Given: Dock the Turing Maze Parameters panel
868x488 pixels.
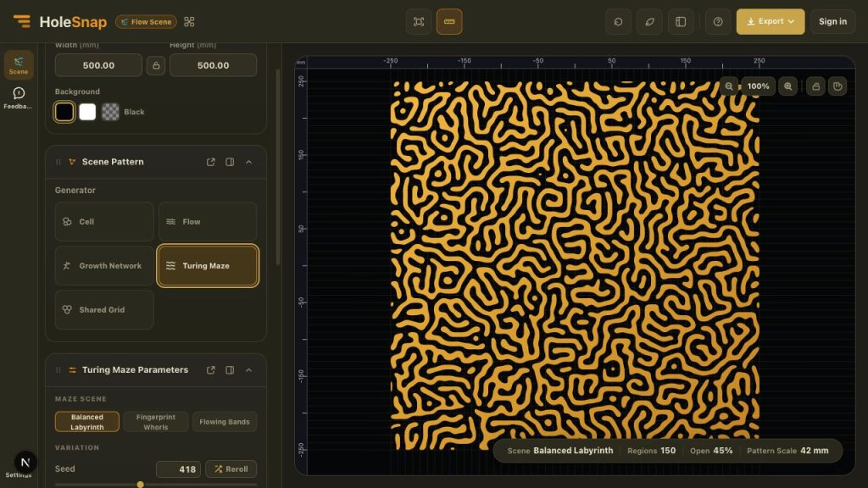Looking at the screenshot, I should tap(230, 370).
